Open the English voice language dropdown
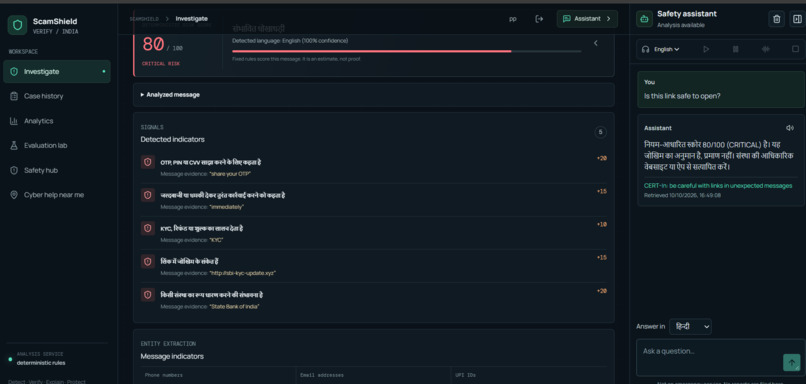The image size is (806, 384). [666, 49]
